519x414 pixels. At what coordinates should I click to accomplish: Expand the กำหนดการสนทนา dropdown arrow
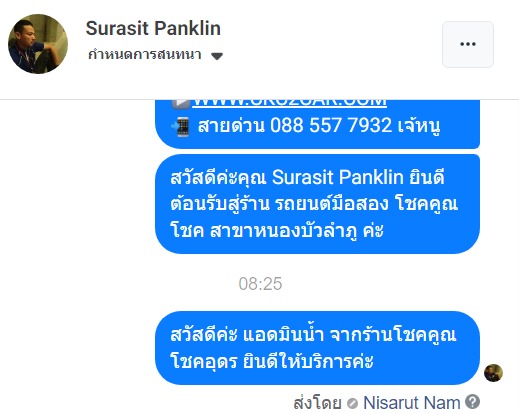point(217,56)
